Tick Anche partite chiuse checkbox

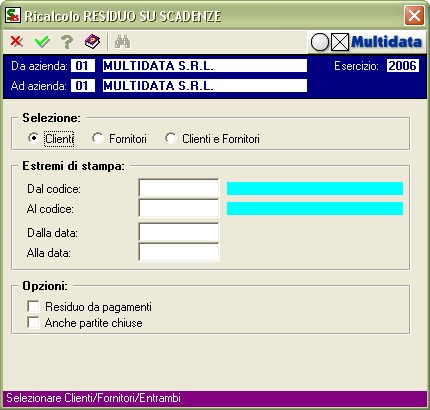tap(33, 322)
